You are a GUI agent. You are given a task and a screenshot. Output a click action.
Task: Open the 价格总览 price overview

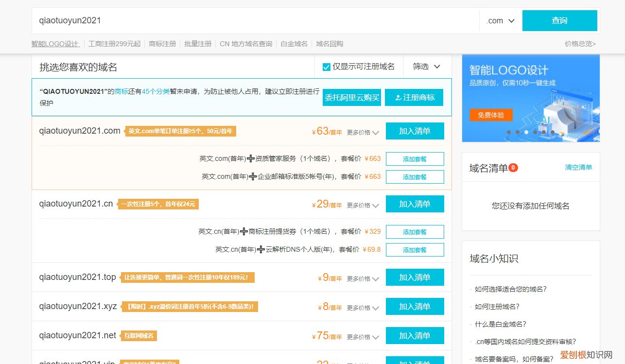[580, 44]
